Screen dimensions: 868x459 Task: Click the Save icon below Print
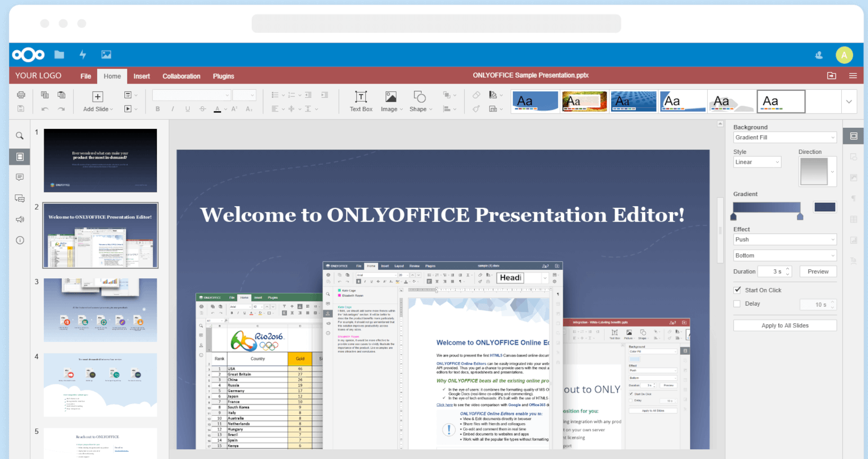coord(21,109)
